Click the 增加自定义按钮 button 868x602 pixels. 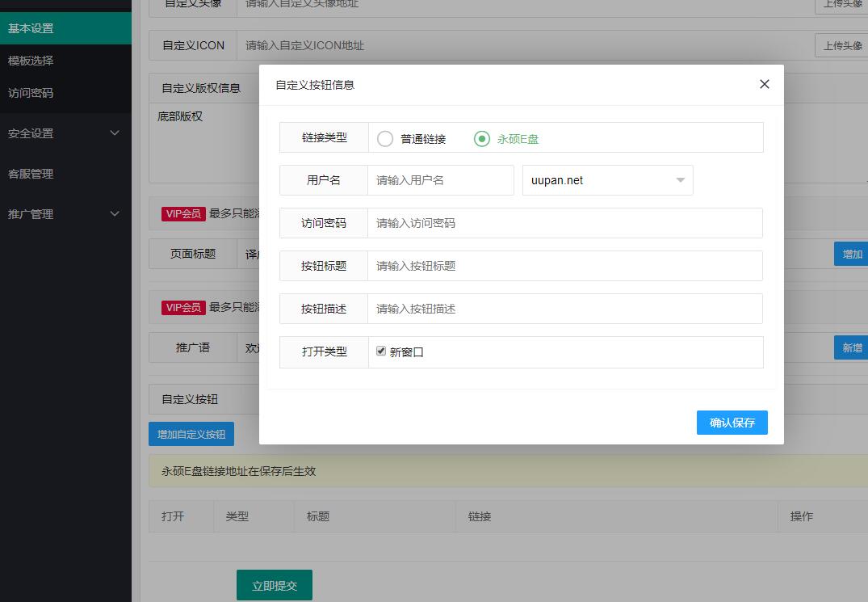point(191,434)
